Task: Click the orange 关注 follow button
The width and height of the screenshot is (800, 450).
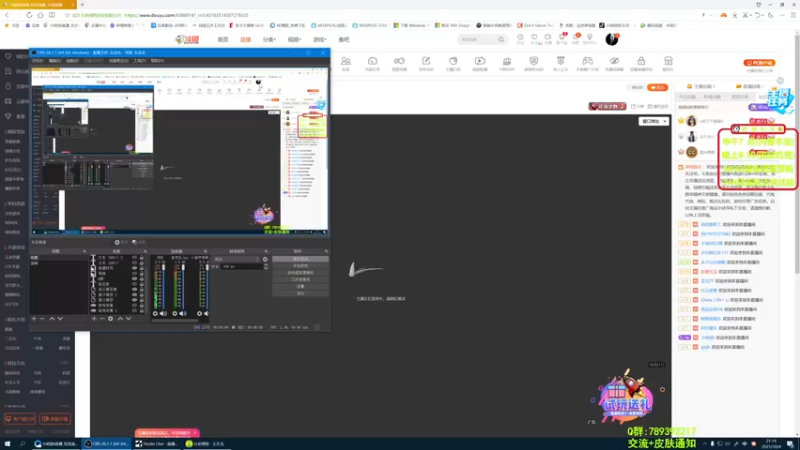Action: 658,87
